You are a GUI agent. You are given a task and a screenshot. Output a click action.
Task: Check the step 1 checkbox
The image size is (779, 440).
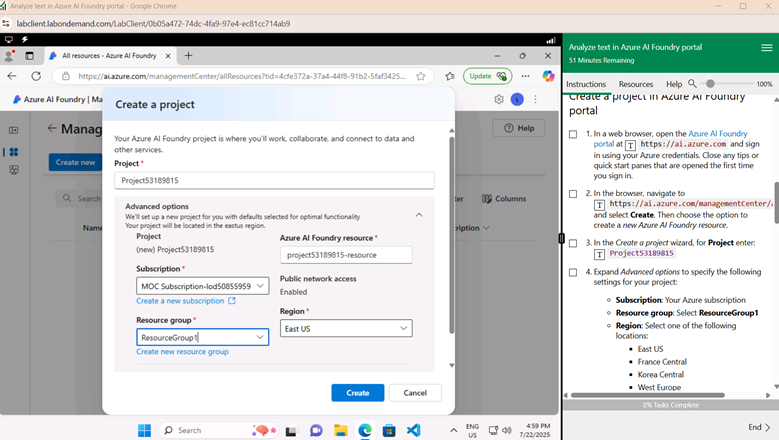[x=573, y=134]
